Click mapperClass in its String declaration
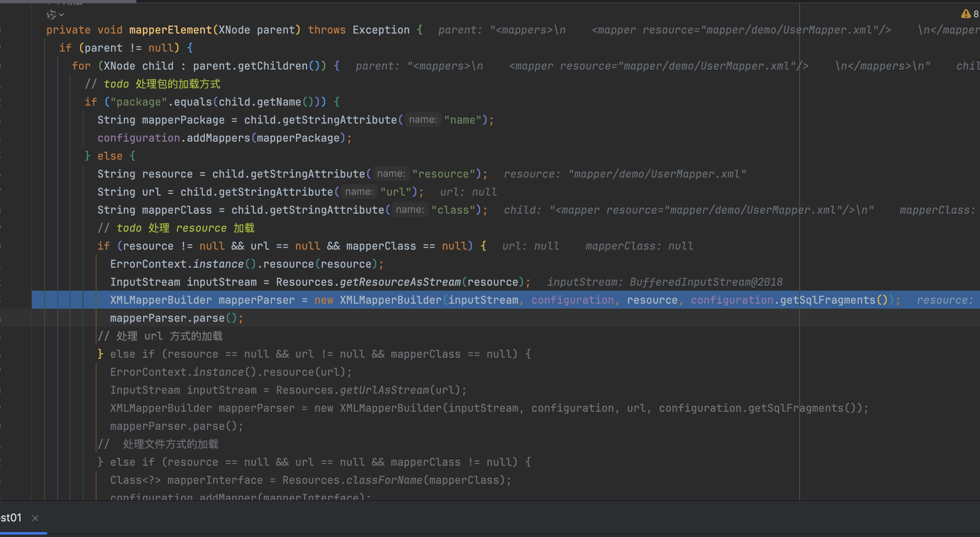 pyautogui.click(x=177, y=210)
